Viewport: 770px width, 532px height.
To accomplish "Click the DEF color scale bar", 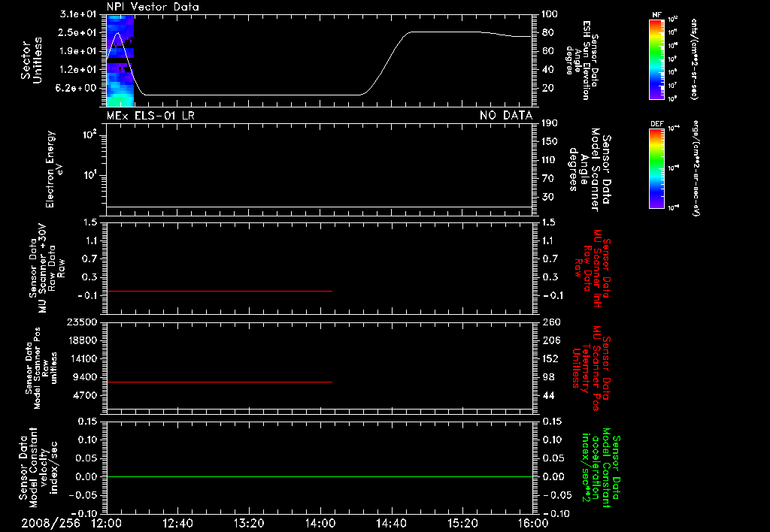I will (x=656, y=168).
